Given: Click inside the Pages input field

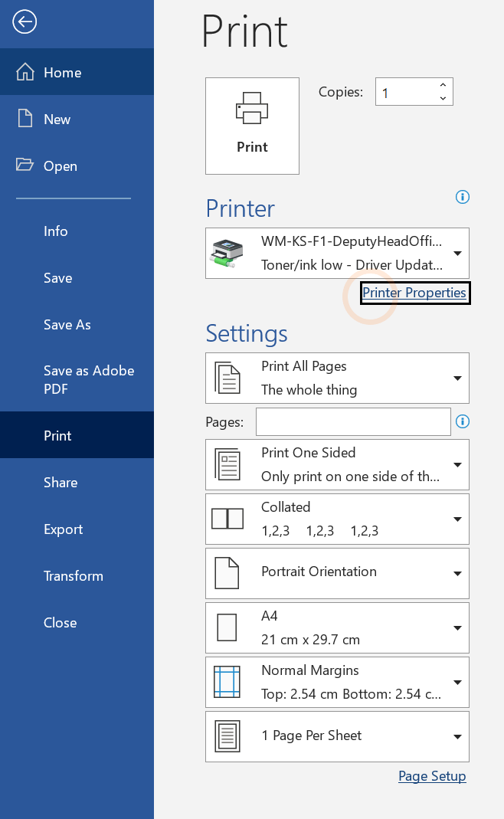Looking at the screenshot, I should coord(353,421).
